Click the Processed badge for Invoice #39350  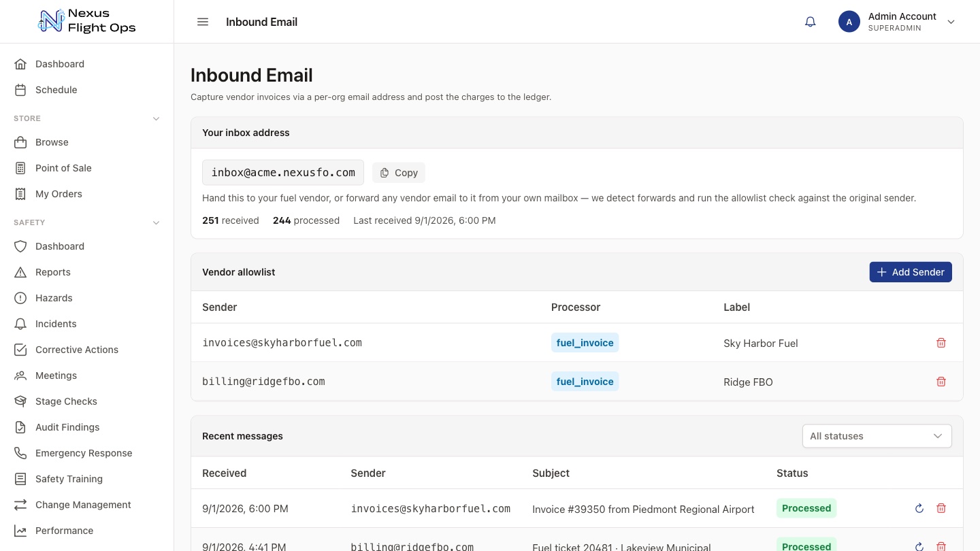(806, 508)
